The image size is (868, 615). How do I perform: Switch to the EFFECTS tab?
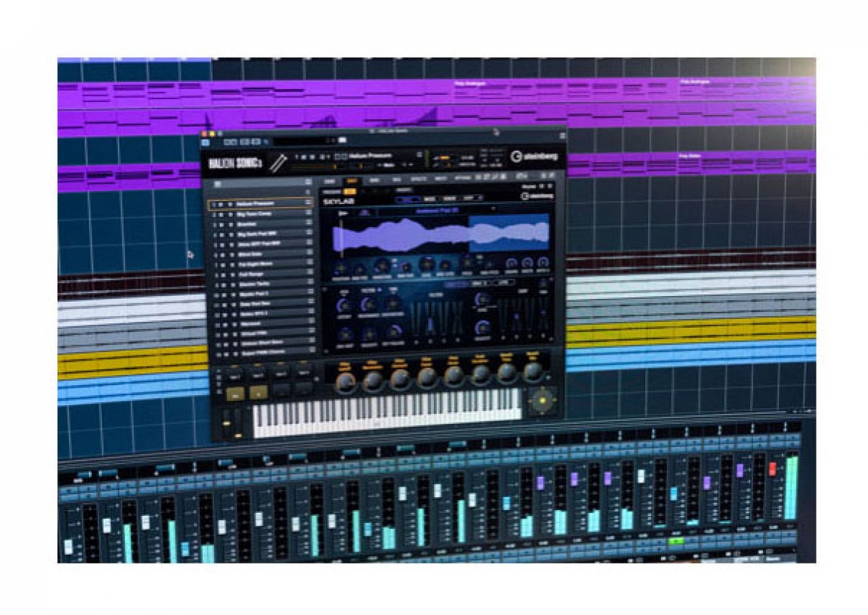pyautogui.click(x=418, y=178)
